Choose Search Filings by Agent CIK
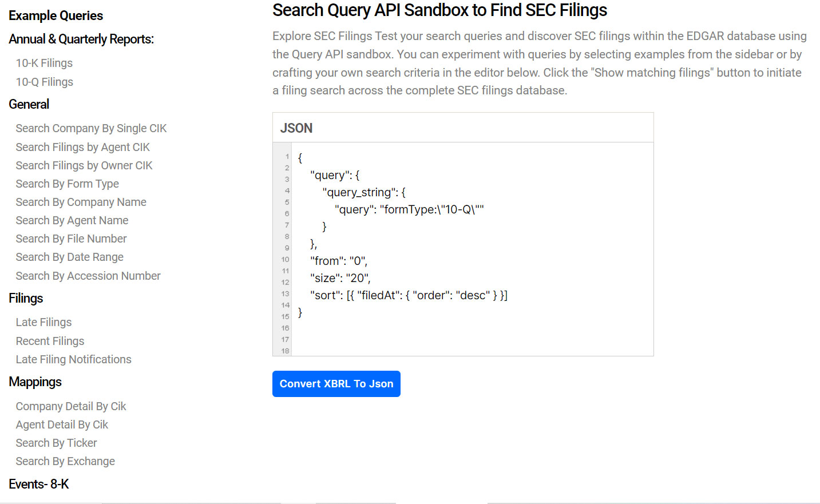The image size is (820, 504). click(x=82, y=147)
